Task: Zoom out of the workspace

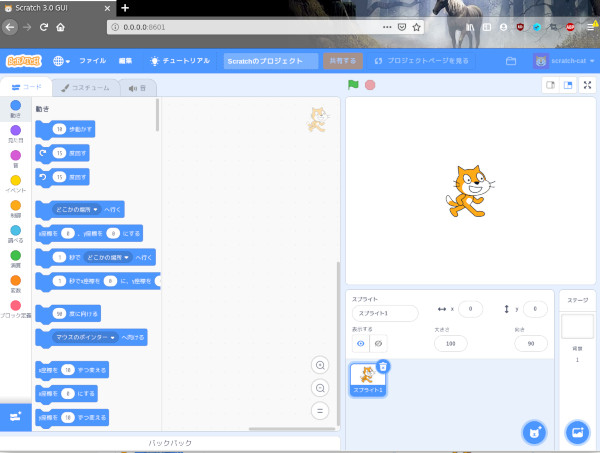Action: [x=320, y=388]
